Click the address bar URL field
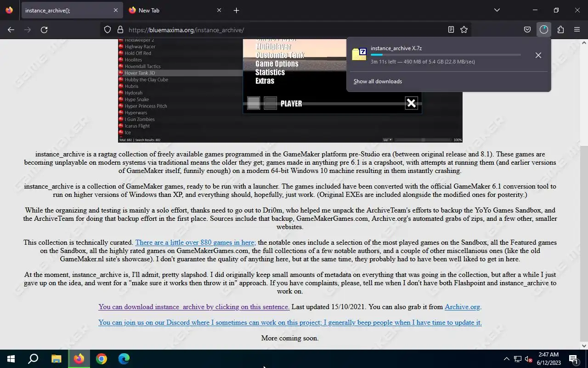This screenshot has width=588, height=368. point(285,30)
